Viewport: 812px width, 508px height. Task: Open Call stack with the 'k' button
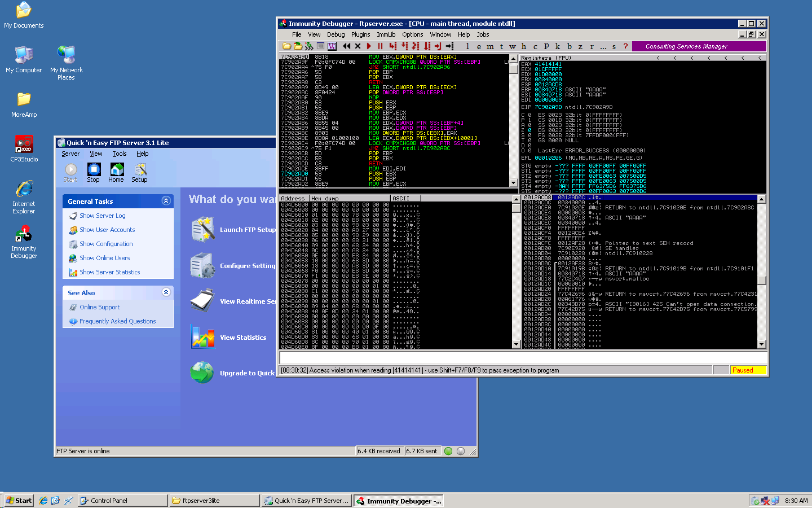pos(558,46)
